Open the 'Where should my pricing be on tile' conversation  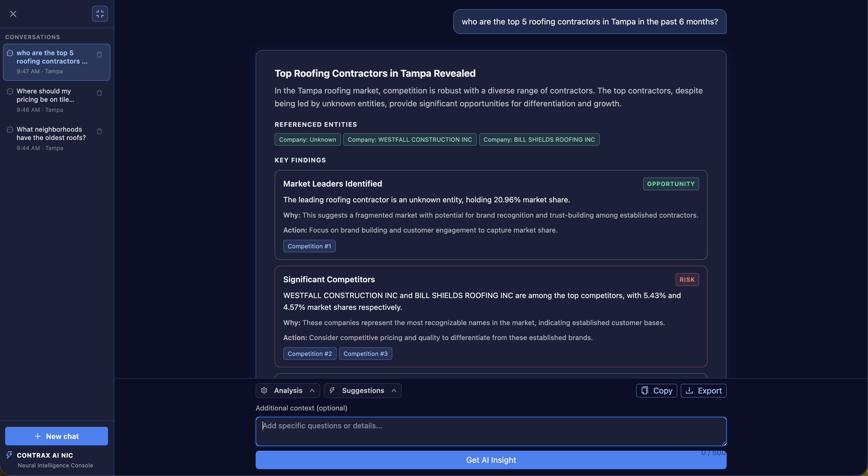(x=56, y=100)
